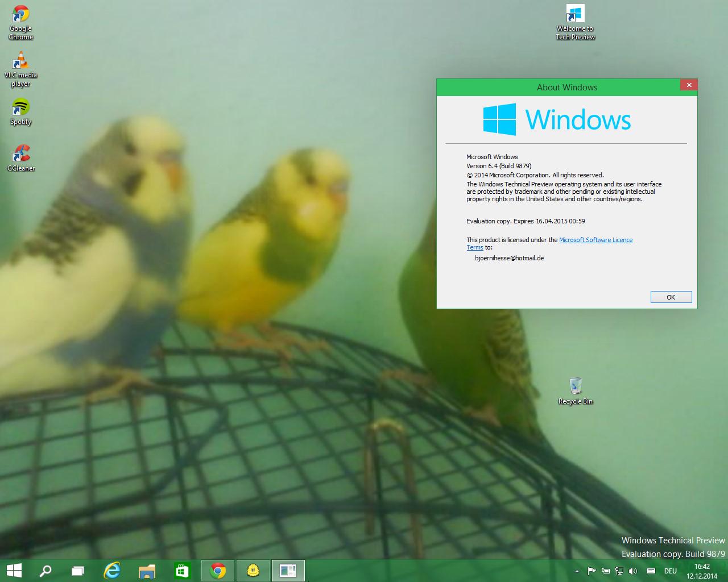
Task: Click the yellow smiley taskbar app
Action: coord(253,570)
